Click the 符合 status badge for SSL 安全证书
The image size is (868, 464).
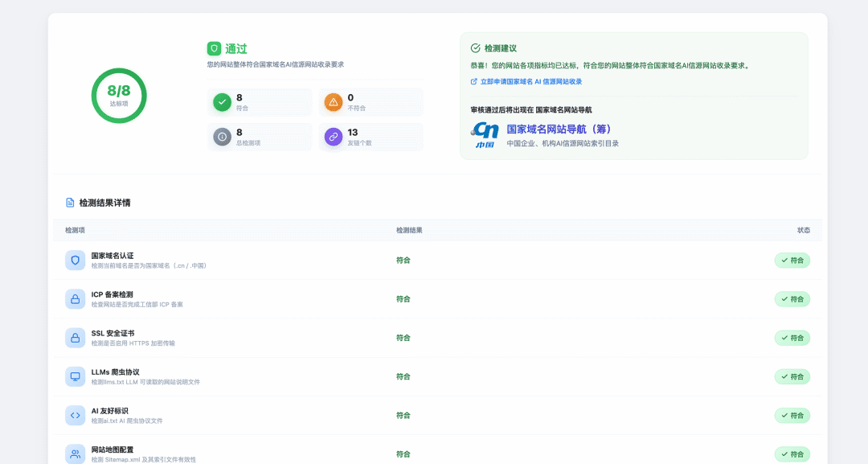pos(792,338)
